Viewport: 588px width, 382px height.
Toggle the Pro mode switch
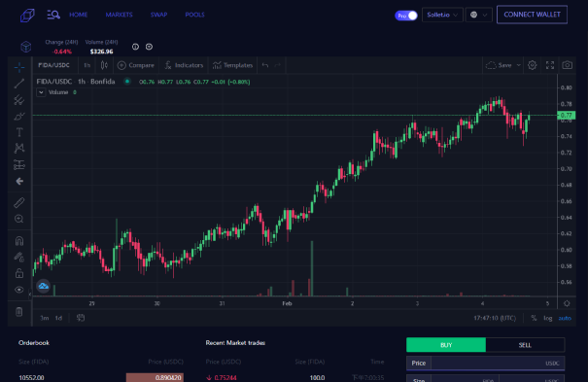(x=405, y=16)
